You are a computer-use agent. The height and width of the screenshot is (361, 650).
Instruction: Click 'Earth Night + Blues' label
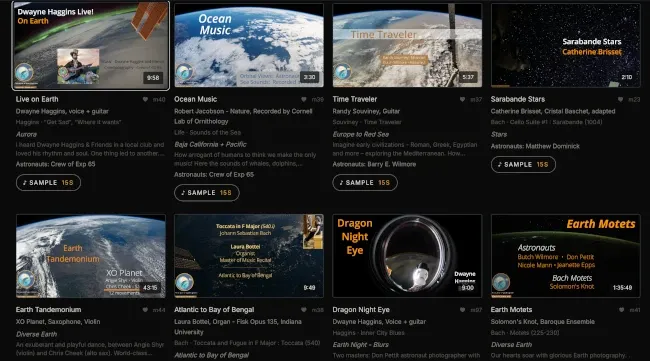pos(361,345)
